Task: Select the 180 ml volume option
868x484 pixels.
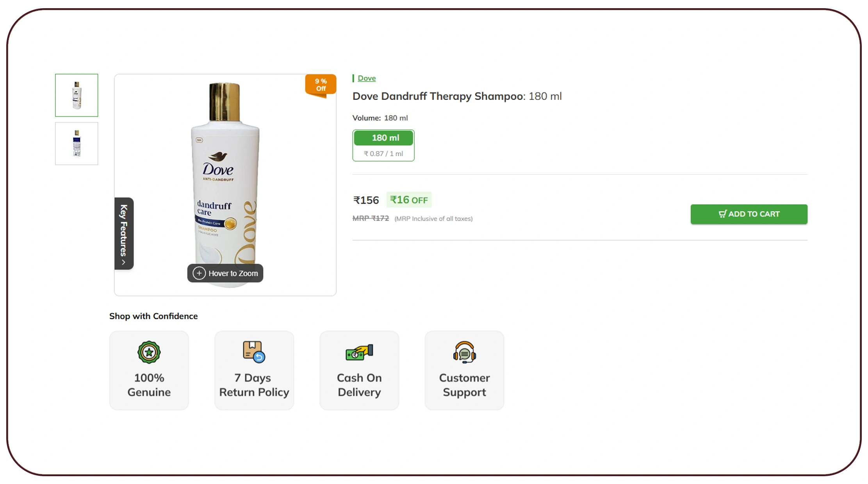Action: pos(383,145)
